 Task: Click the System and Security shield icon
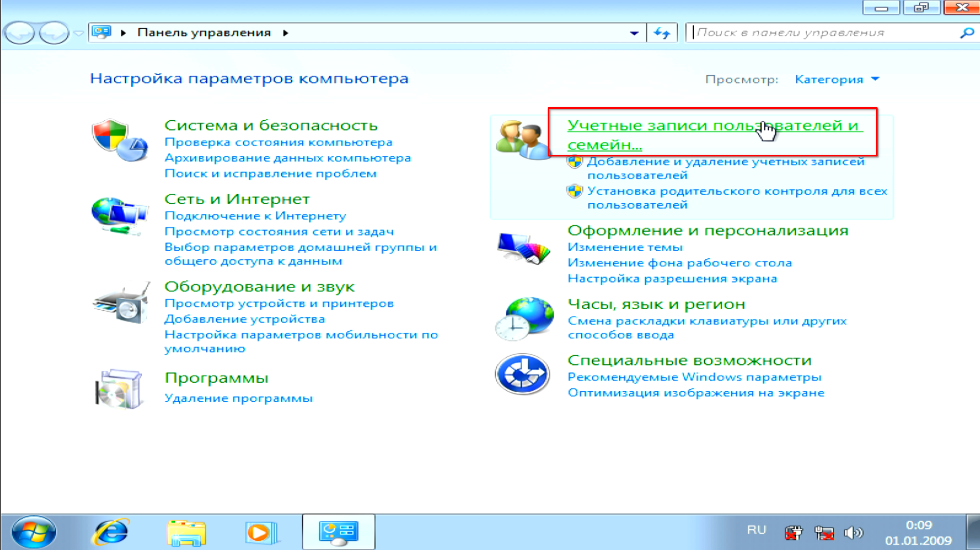coord(120,140)
